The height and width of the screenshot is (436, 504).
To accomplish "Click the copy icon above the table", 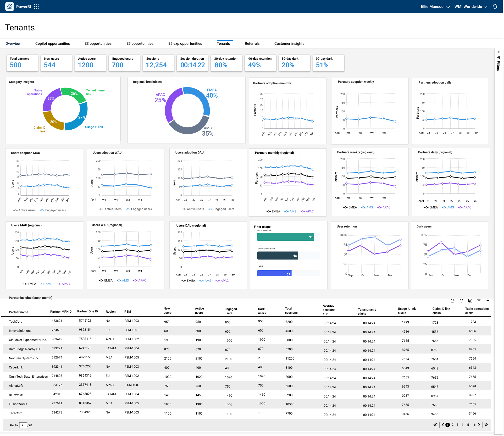I will [x=453, y=301].
